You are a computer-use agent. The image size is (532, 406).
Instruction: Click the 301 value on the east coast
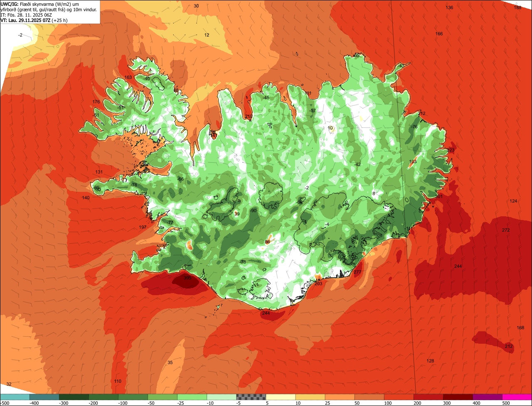pos(439,196)
